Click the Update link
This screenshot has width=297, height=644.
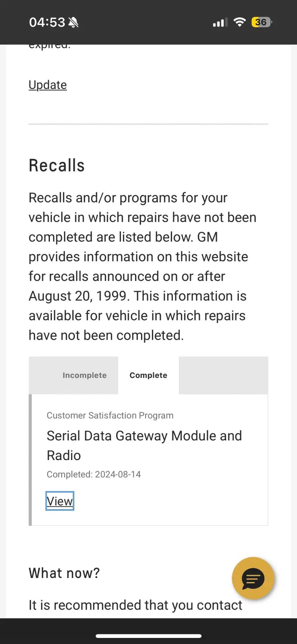[x=47, y=85]
